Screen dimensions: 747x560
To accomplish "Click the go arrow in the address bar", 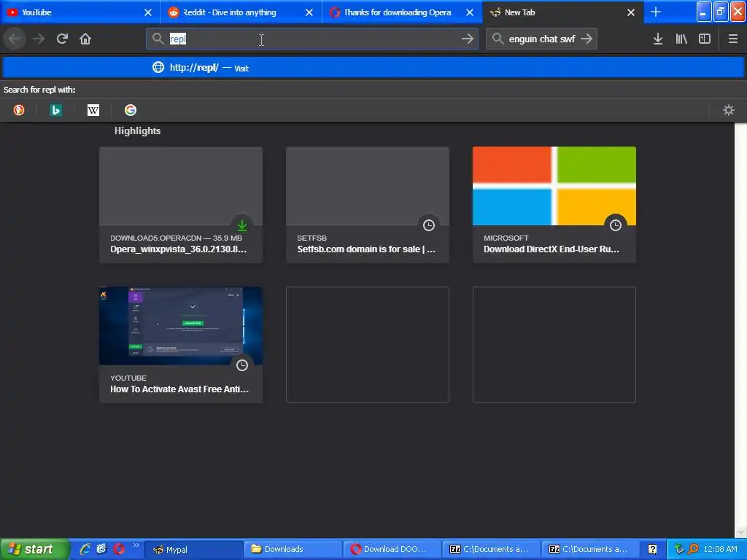I will 468,39.
